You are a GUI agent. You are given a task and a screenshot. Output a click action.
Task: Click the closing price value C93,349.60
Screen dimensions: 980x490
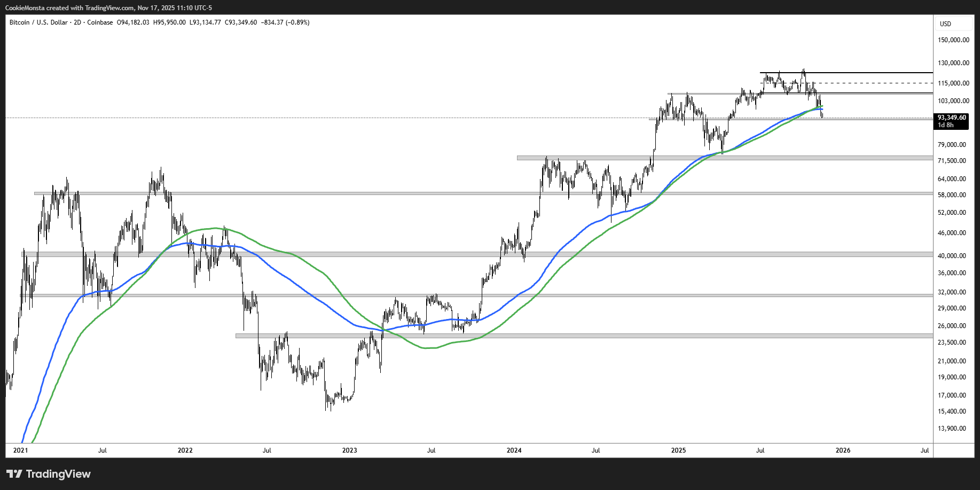coord(241,22)
